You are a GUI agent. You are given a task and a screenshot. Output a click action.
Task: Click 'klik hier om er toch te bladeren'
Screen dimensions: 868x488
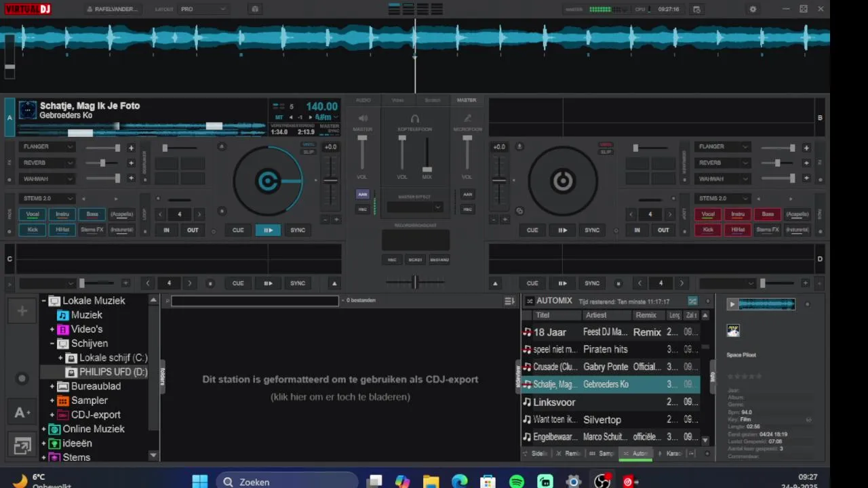click(340, 397)
